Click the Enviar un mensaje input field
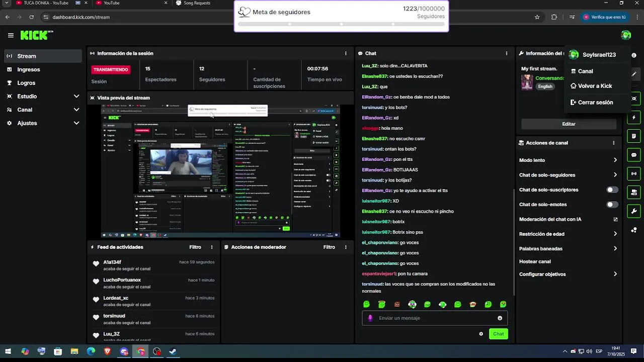 [435, 318]
